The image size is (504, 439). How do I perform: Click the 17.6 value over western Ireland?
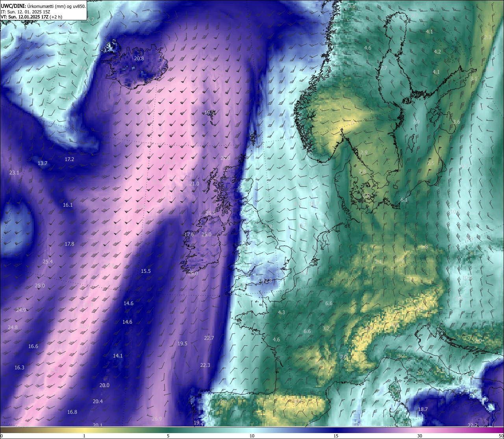(x=189, y=235)
